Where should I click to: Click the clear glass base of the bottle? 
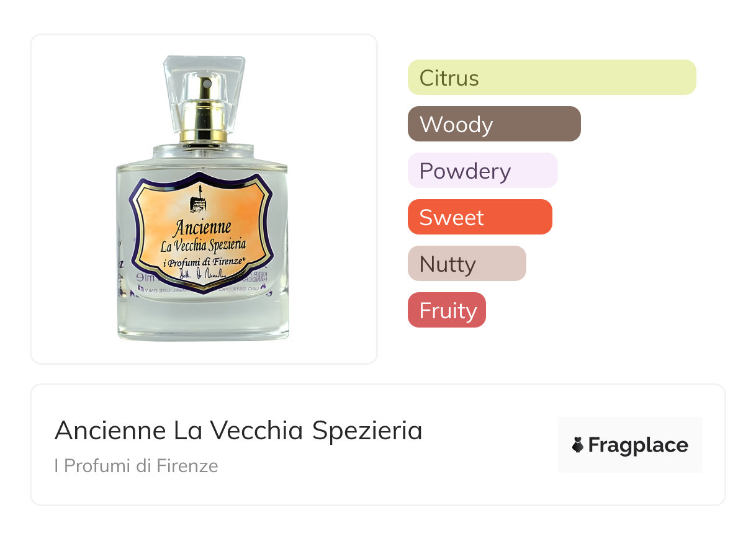pyautogui.click(x=203, y=319)
